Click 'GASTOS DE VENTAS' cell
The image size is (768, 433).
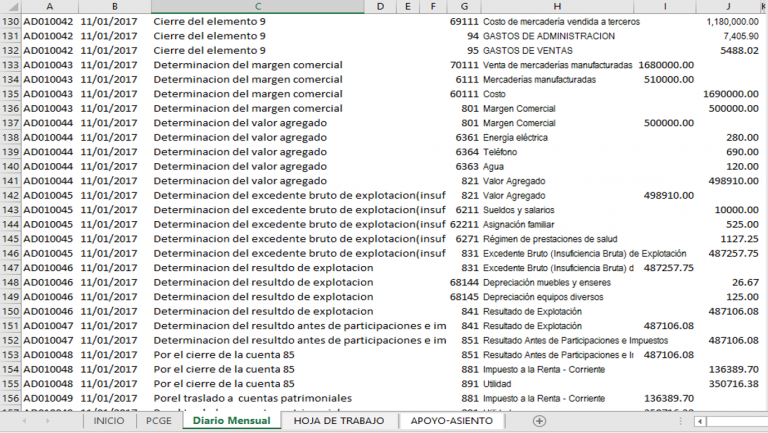[x=528, y=50]
